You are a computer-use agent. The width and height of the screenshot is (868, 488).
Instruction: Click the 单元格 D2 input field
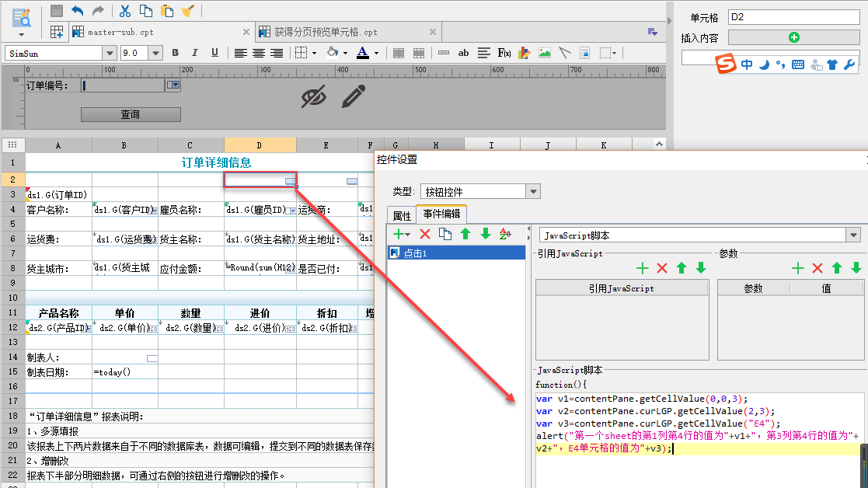pos(793,17)
